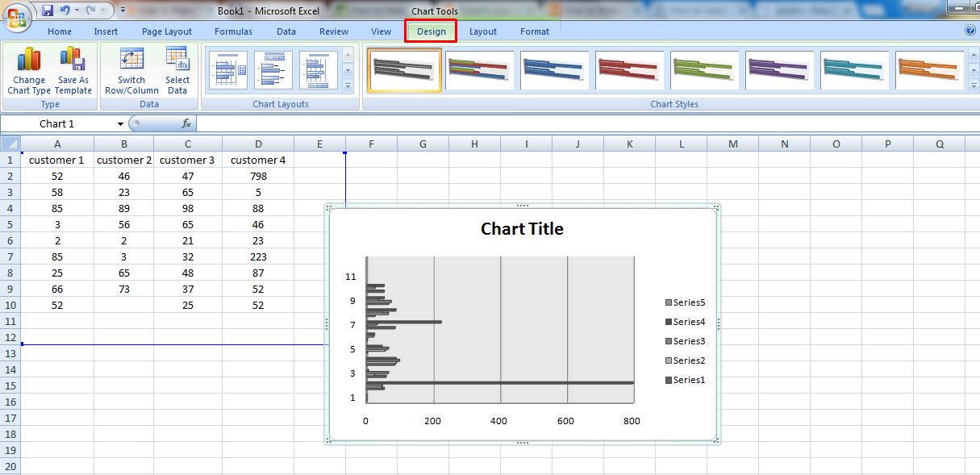Switch Row/Column of chart data

pos(131,71)
